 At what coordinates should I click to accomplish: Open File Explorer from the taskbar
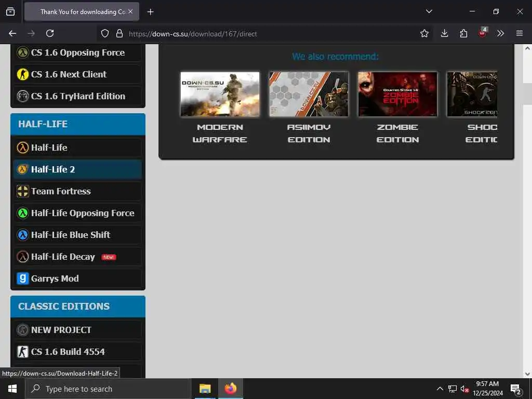(x=205, y=389)
